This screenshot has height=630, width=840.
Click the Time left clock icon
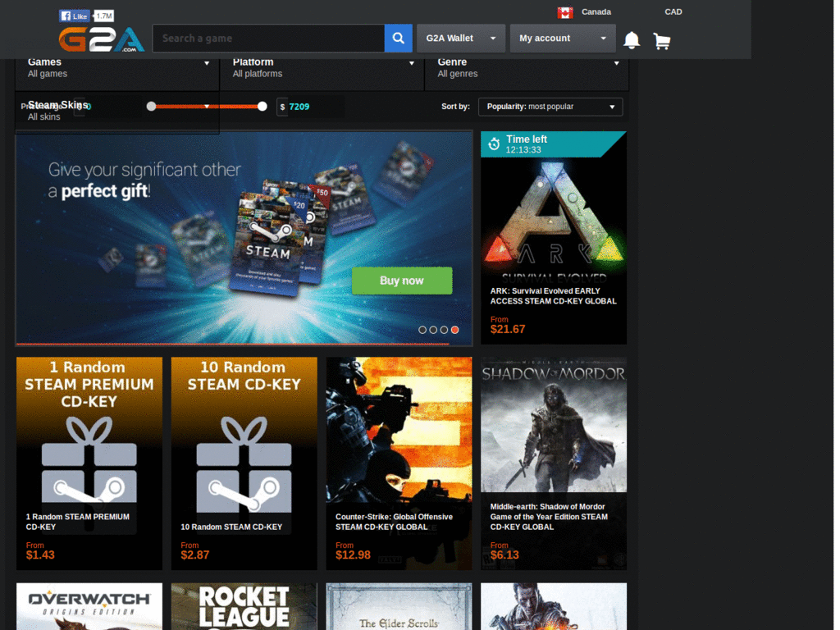click(494, 144)
